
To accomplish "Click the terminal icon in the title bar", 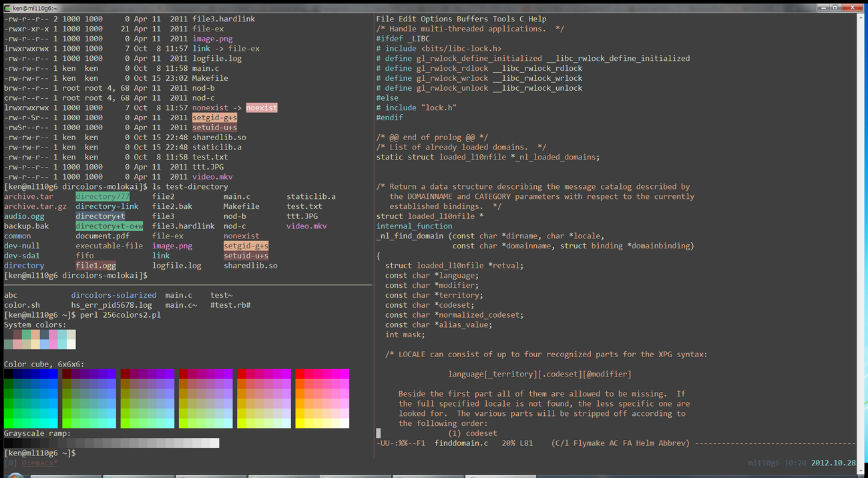I will click(7, 7).
